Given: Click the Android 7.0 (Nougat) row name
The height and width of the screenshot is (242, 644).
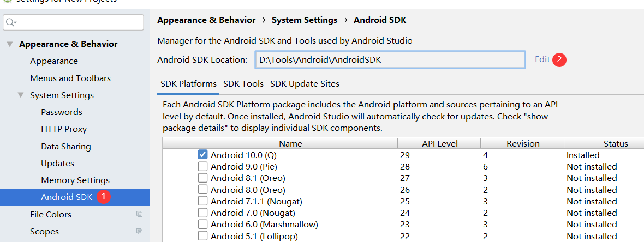Looking at the screenshot, I should pos(253,213).
